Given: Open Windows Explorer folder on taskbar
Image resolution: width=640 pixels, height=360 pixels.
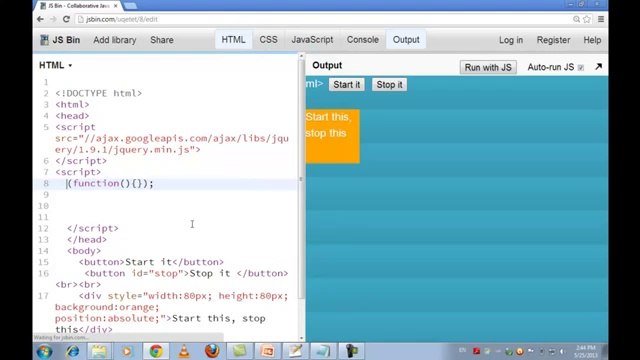Looking at the screenshot, I should click(99, 351).
